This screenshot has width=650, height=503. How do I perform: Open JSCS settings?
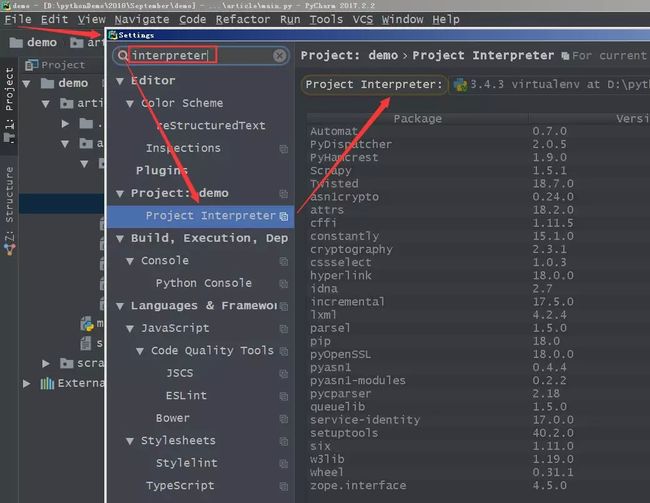point(179,373)
